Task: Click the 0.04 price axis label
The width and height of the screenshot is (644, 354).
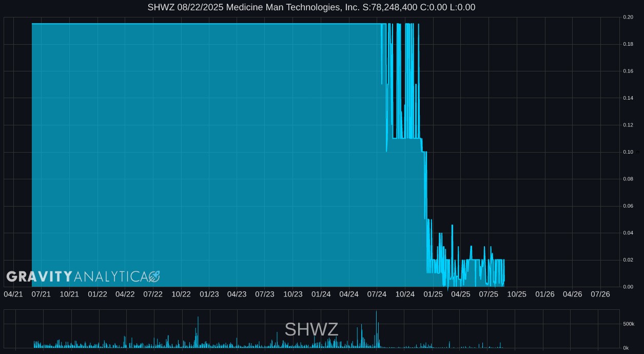Action: 628,233
